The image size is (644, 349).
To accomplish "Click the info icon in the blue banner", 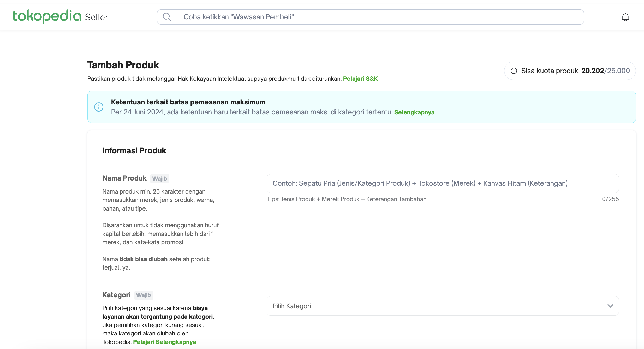I will pos(99,107).
